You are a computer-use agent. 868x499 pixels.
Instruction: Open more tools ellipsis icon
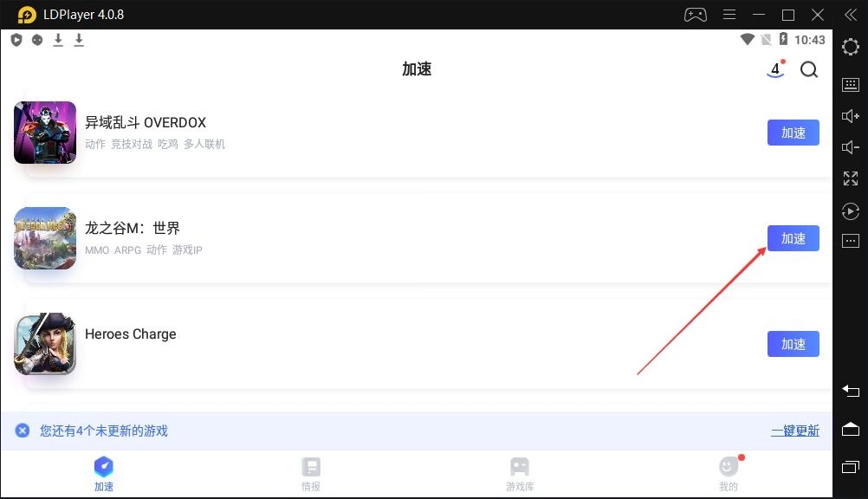click(851, 241)
